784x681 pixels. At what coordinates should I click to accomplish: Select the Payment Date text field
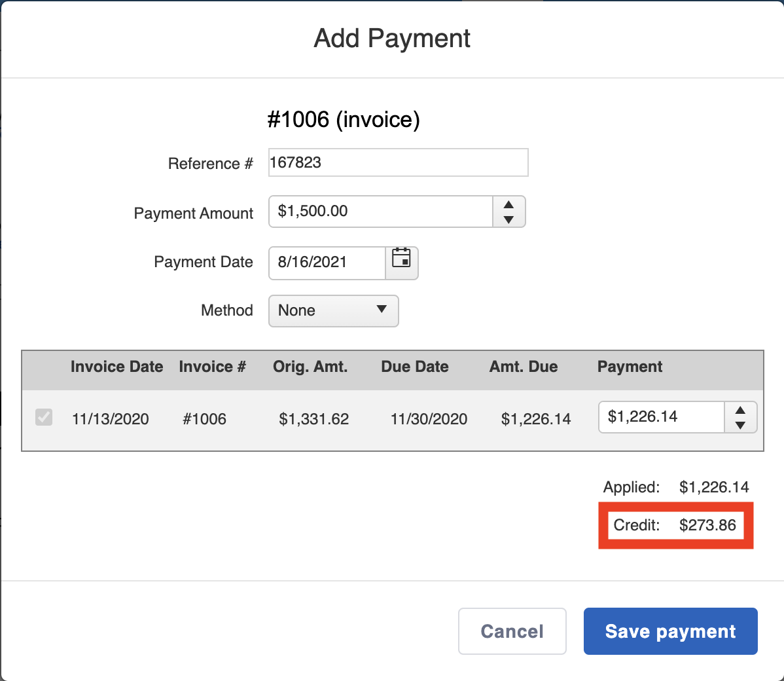pos(327,263)
